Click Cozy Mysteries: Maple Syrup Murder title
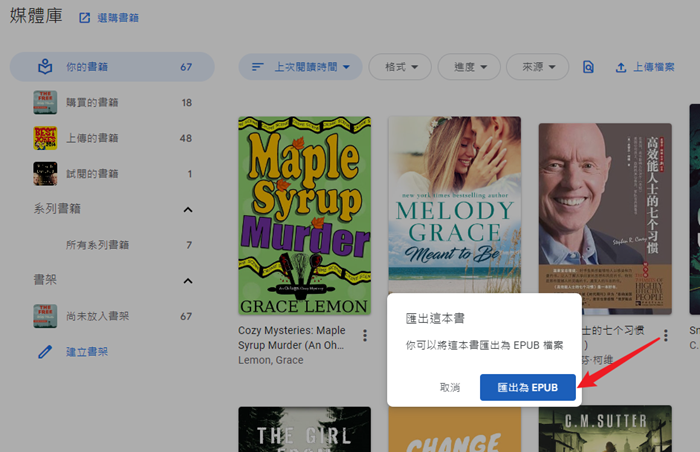The height and width of the screenshot is (452, 700). tap(292, 338)
